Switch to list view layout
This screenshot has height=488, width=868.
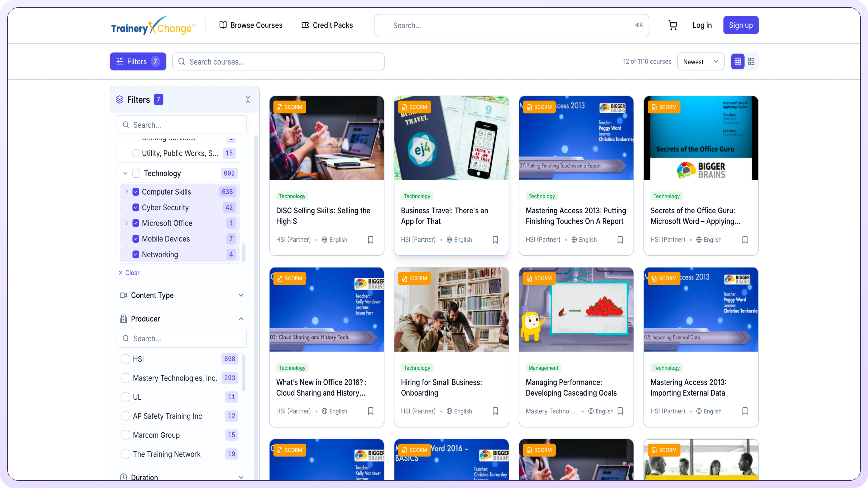click(751, 62)
